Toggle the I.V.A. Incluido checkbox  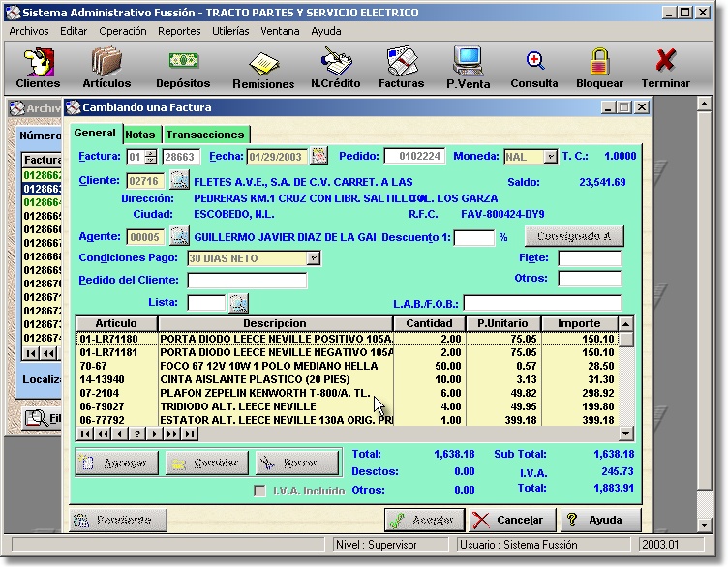pyautogui.click(x=259, y=492)
